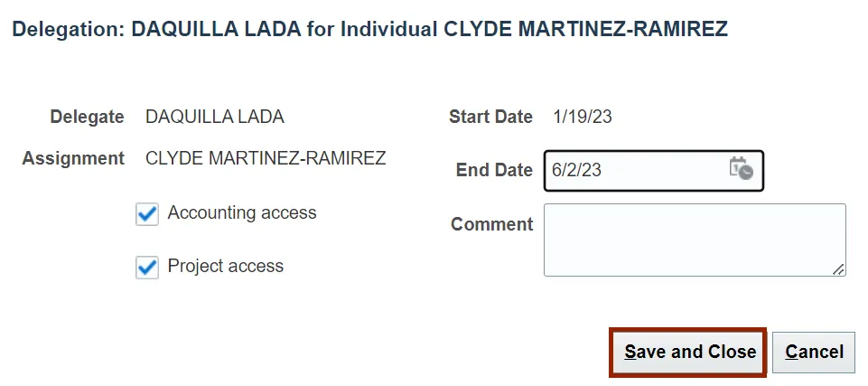The width and height of the screenshot is (868, 386).
Task: Click the Comment label
Action: click(x=492, y=224)
